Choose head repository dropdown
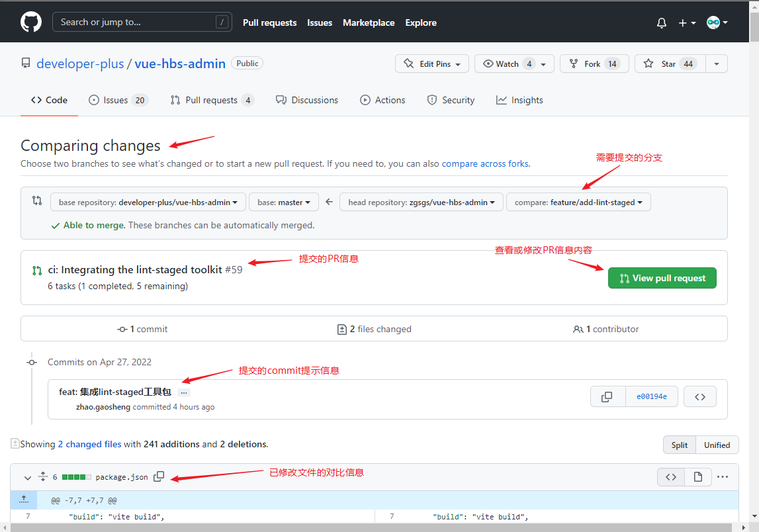 coord(422,202)
